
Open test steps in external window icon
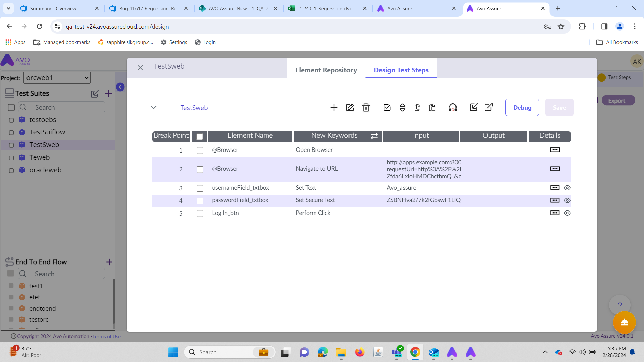point(488,107)
